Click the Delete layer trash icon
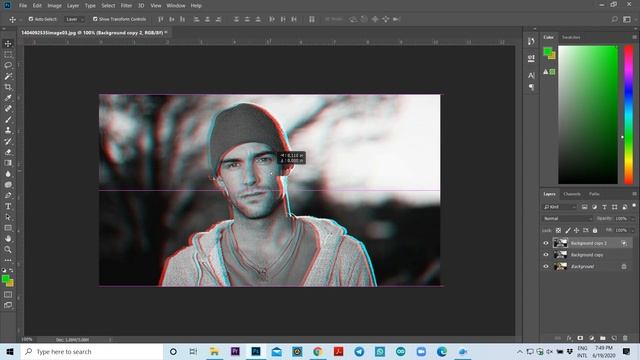Viewport: 640px width, 360px height. click(x=625, y=338)
